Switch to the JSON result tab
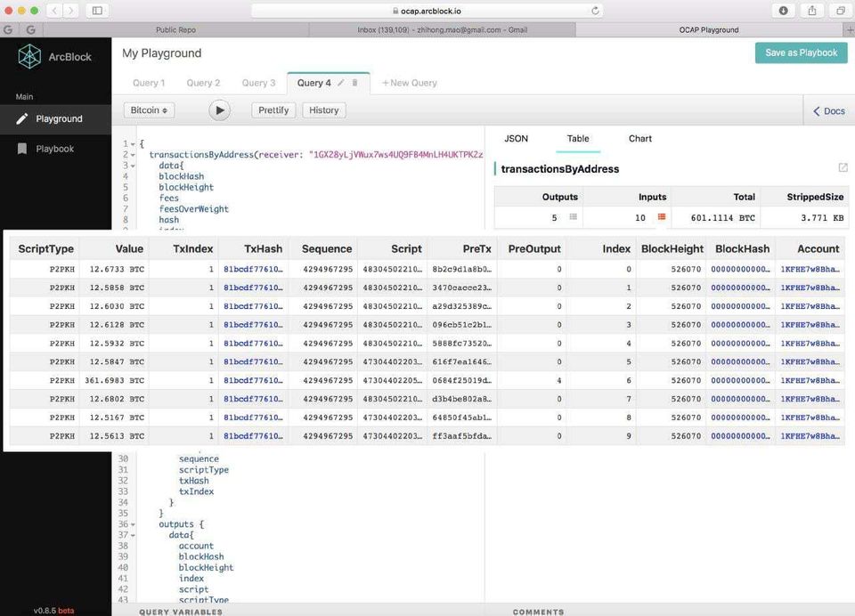 click(516, 139)
